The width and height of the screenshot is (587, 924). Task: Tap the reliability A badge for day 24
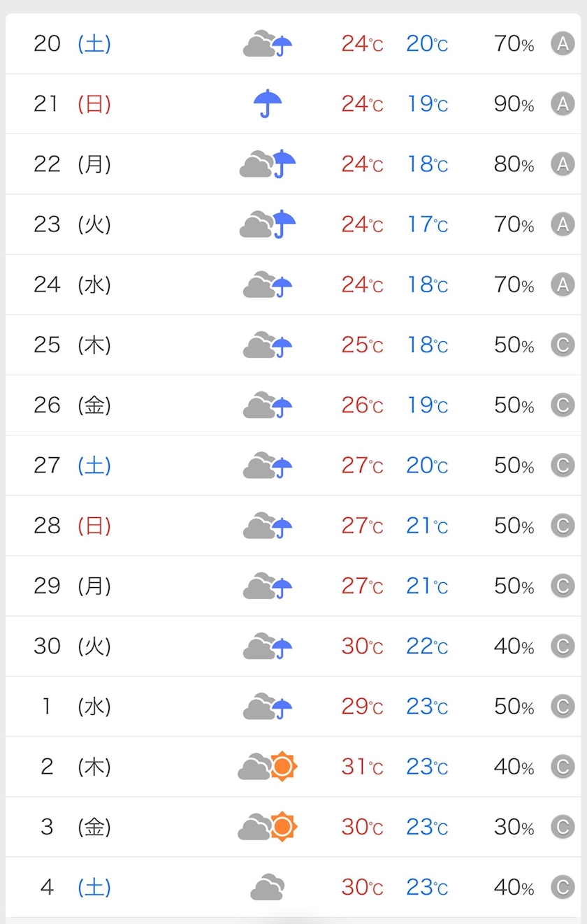coord(563,284)
